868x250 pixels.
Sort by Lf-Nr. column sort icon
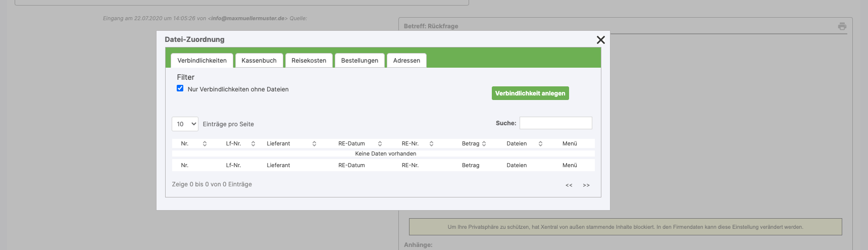point(253,144)
